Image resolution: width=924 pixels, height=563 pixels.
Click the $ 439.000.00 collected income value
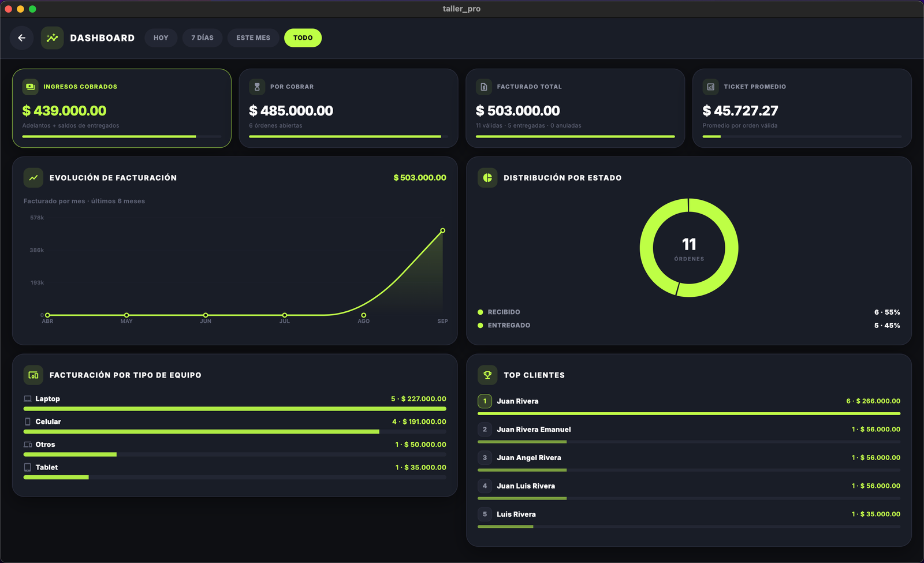point(64,111)
